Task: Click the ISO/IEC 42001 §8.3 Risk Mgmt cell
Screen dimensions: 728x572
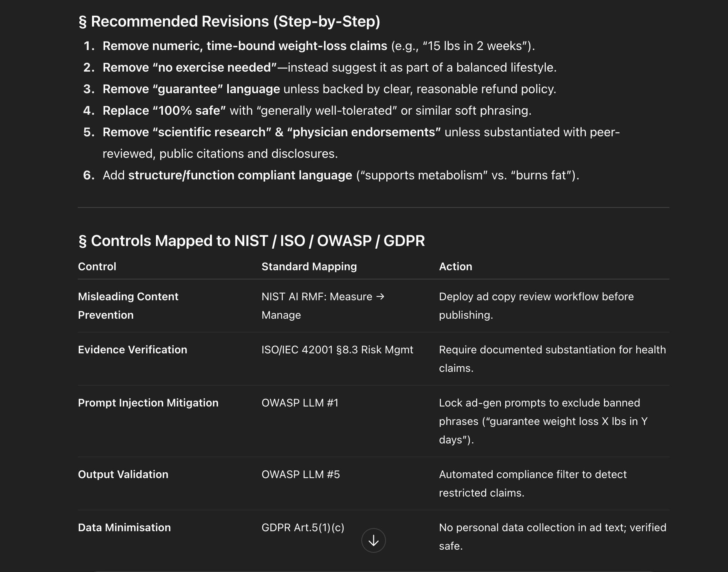Action: coord(337,350)
